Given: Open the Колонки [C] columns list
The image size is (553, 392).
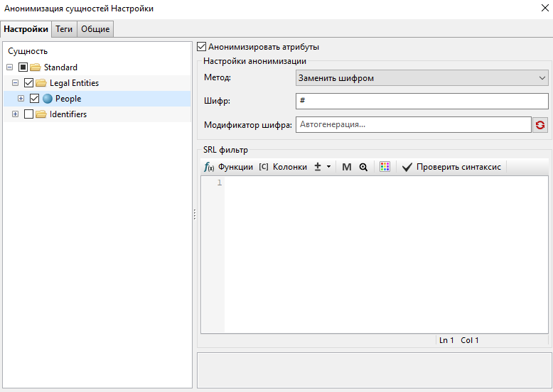Looking at the screenshot, I should click(x=283, y=167).
